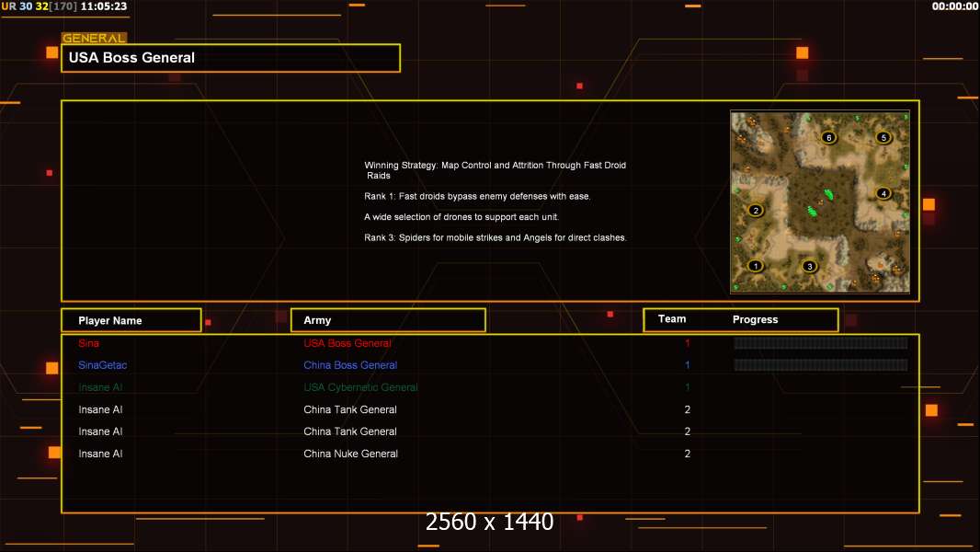The height and width of the screenshot is (552, 980).
Task: Click the green Insane AI player name
Action: click(x=100, y=387)
